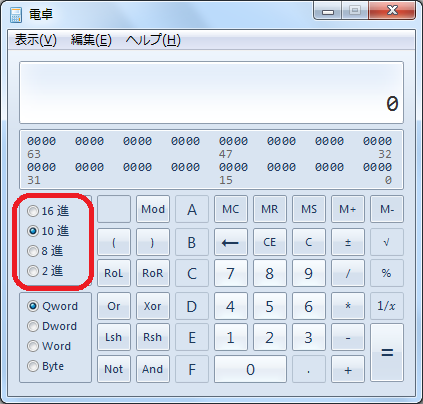This screenshot has height=404, width=423.
Task: Toggle the lowest bit group labeled 0
Action: coord(377,167)
